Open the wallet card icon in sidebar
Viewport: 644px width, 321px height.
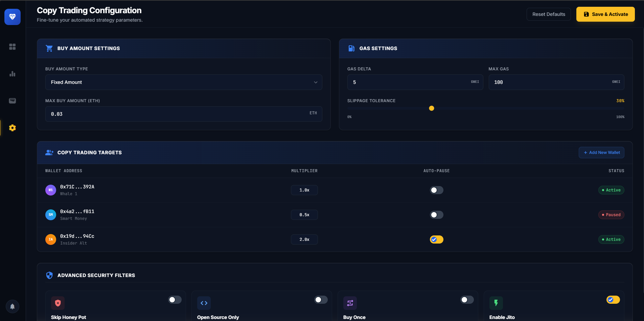[x=13, y=101]
